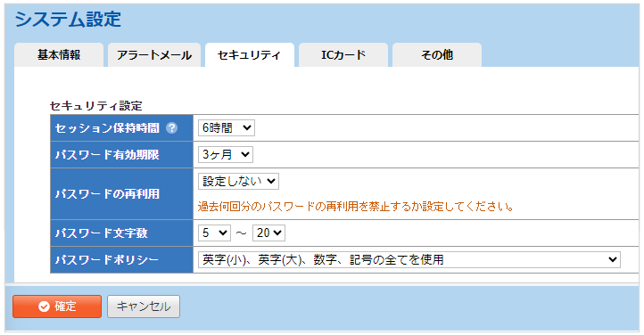Click the orange password reuse hint text

tap(356, 206)
